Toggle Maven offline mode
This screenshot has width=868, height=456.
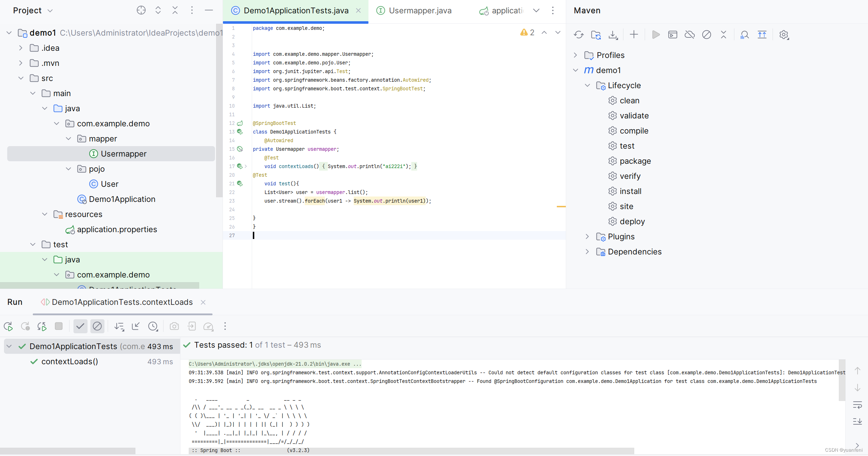(x=690, y=35)
